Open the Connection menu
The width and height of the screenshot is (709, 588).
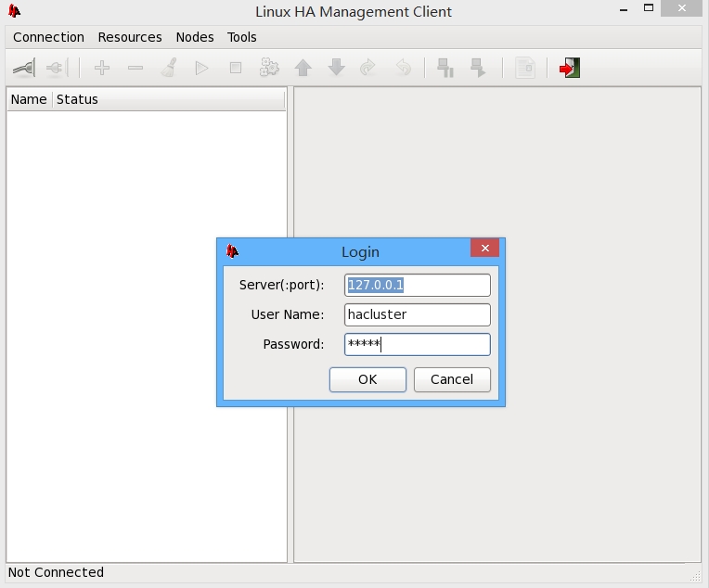coord(48,37)
